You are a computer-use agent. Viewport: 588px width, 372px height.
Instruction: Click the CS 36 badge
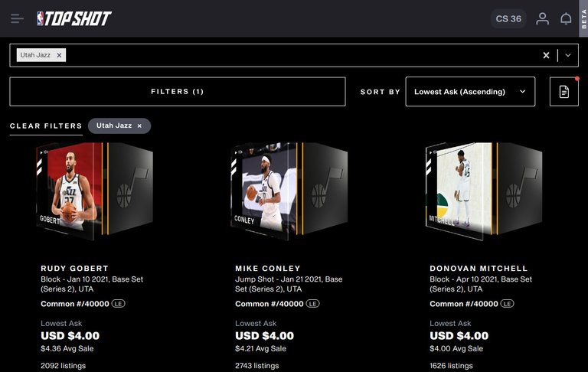pos(508,18)
